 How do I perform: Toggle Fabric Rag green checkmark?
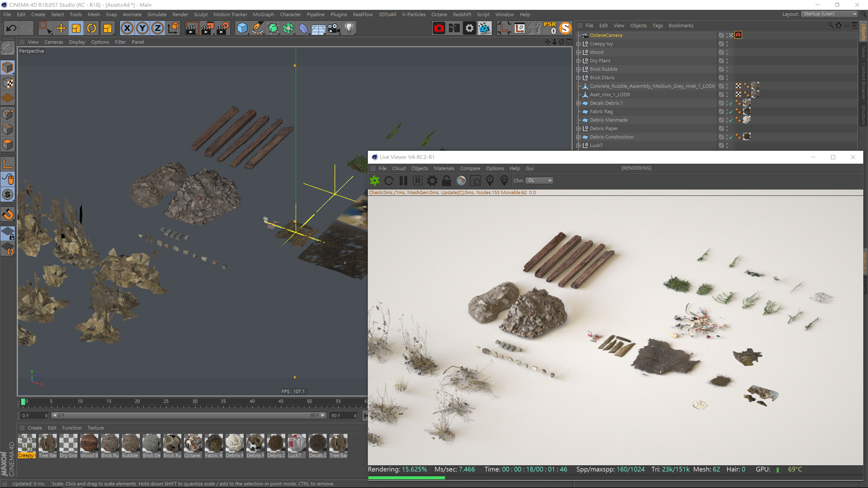point(731,112)
